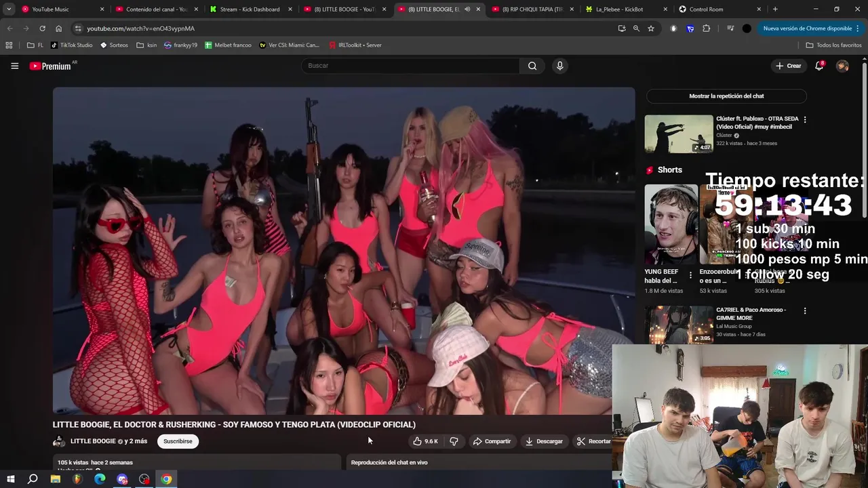This screenshot has width=868, height=488.
Task: Open the FL bookmark folder
Action: point(35,45)
